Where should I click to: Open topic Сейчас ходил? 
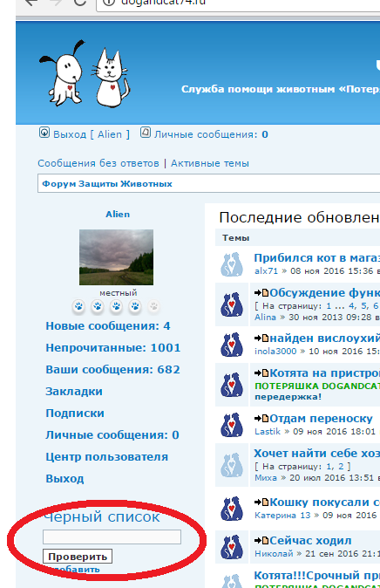point(310,540)
